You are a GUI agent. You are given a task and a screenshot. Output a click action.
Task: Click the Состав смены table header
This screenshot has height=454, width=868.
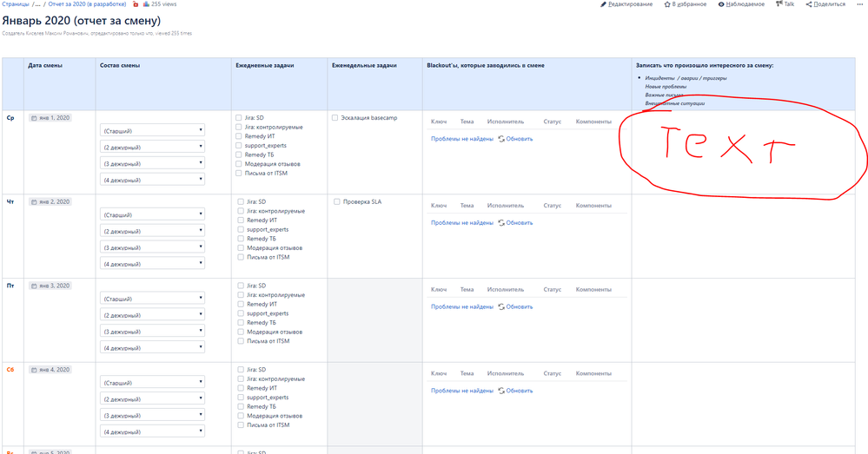120,65
